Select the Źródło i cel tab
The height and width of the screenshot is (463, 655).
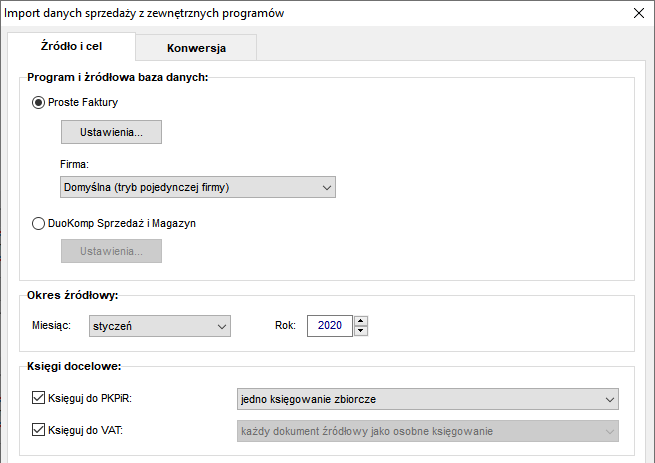tap(71, 46)
